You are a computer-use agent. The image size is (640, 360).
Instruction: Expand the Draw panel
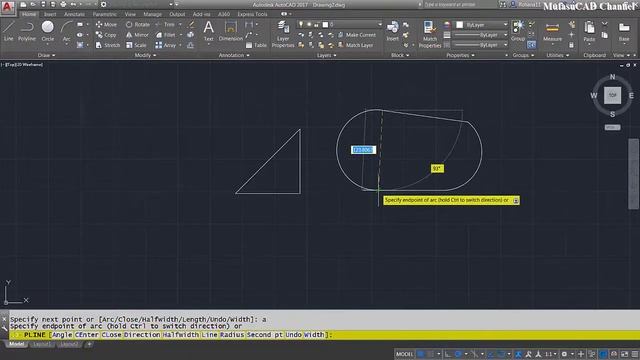(46, 55)
